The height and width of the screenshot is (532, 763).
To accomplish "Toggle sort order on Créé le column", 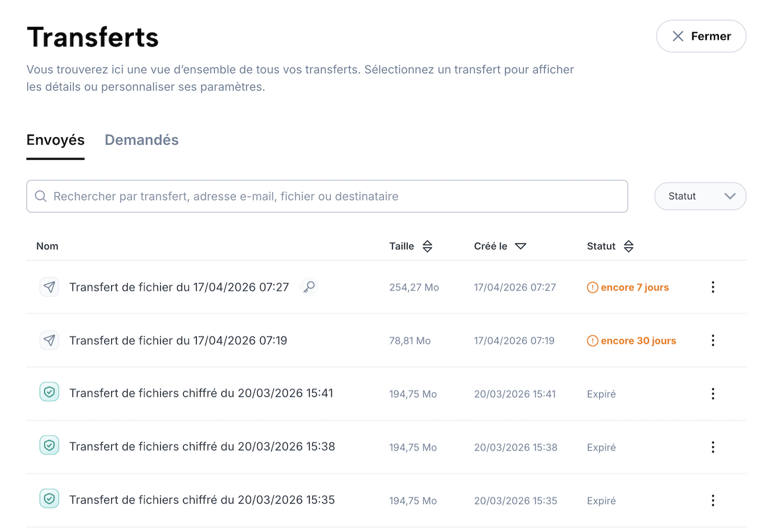I will click(520, 246).
